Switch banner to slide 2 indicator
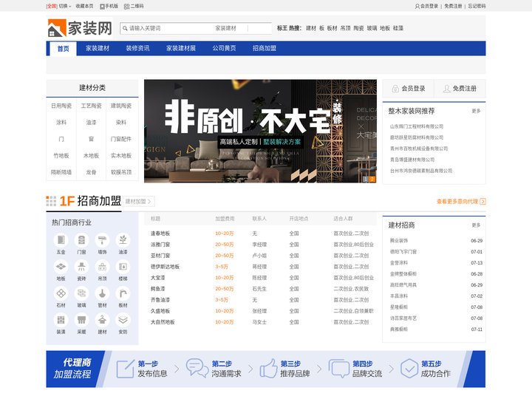This screenshot has height=399, width=532. (372, 179)
